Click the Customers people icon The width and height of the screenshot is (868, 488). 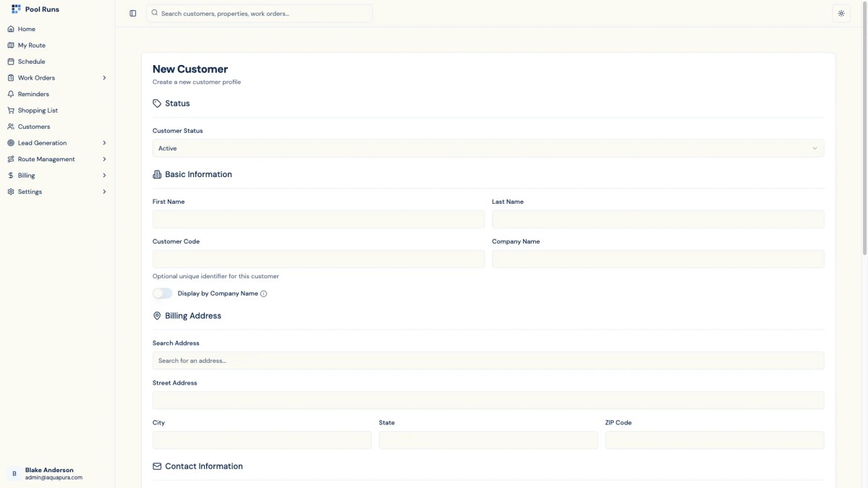(11, 127)
